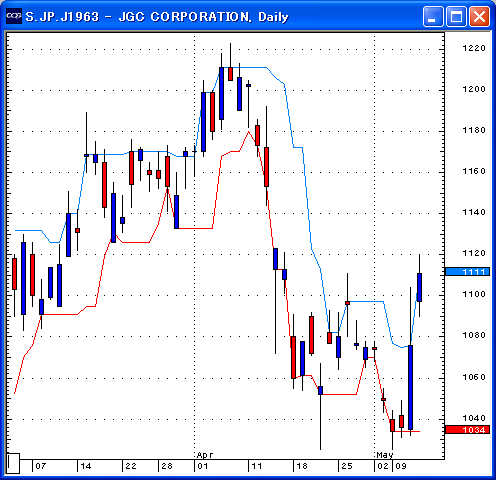
Task: Click the '01' date label
Action: click(x=203, y=466)
